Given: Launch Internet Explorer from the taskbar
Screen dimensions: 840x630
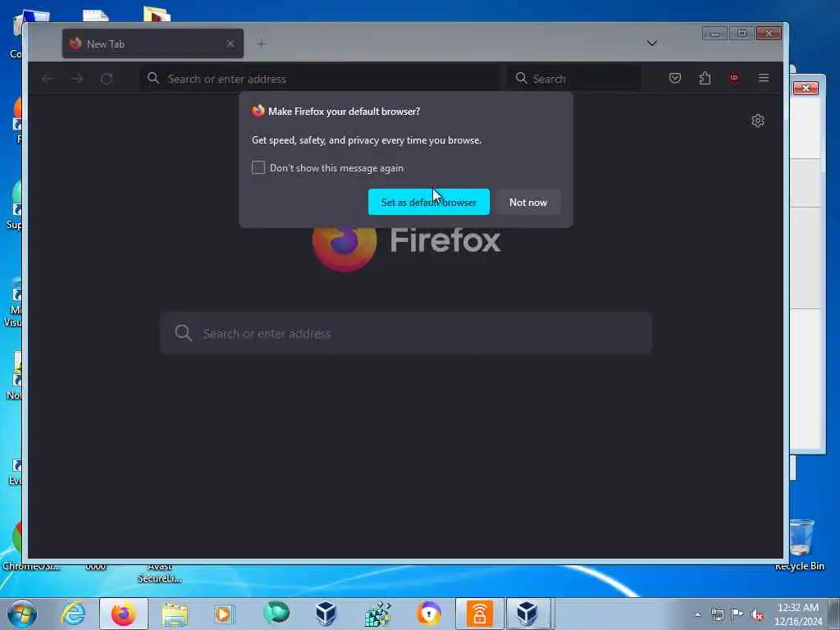Looking at the screenshot, I should 73,614.
